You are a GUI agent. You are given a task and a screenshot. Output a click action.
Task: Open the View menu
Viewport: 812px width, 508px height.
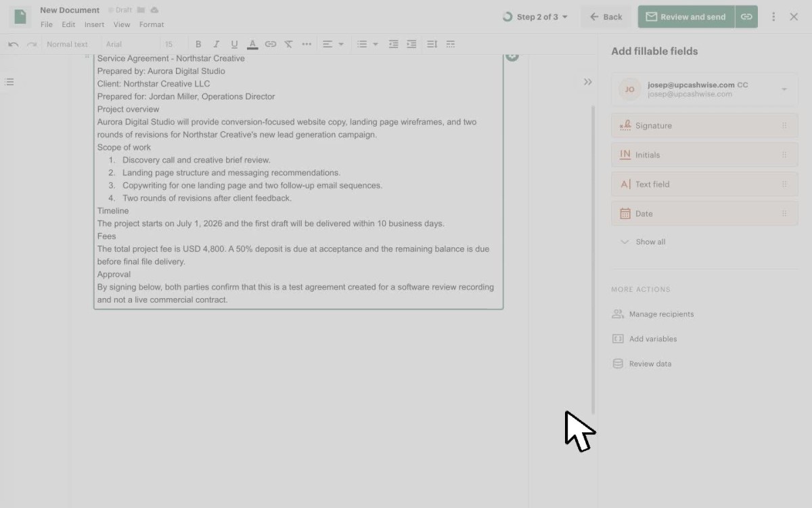(x=122, y=24)
